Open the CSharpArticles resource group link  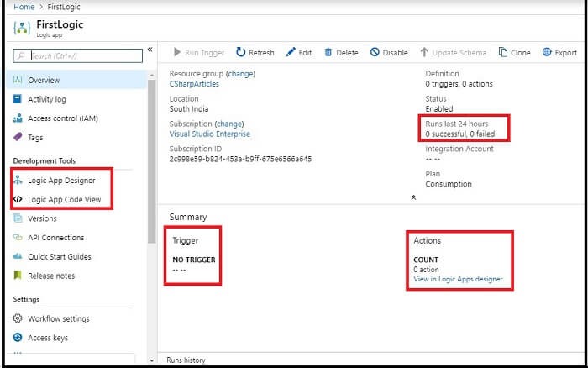pos(194,84)
